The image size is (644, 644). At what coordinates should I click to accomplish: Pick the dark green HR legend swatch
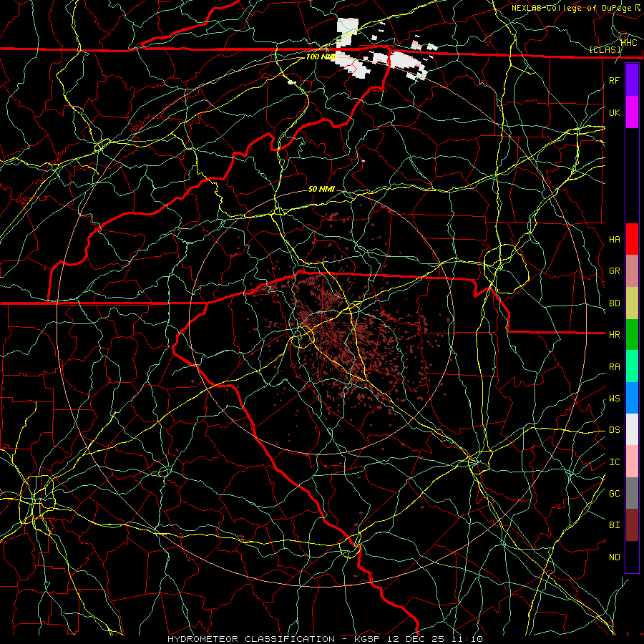632,334
